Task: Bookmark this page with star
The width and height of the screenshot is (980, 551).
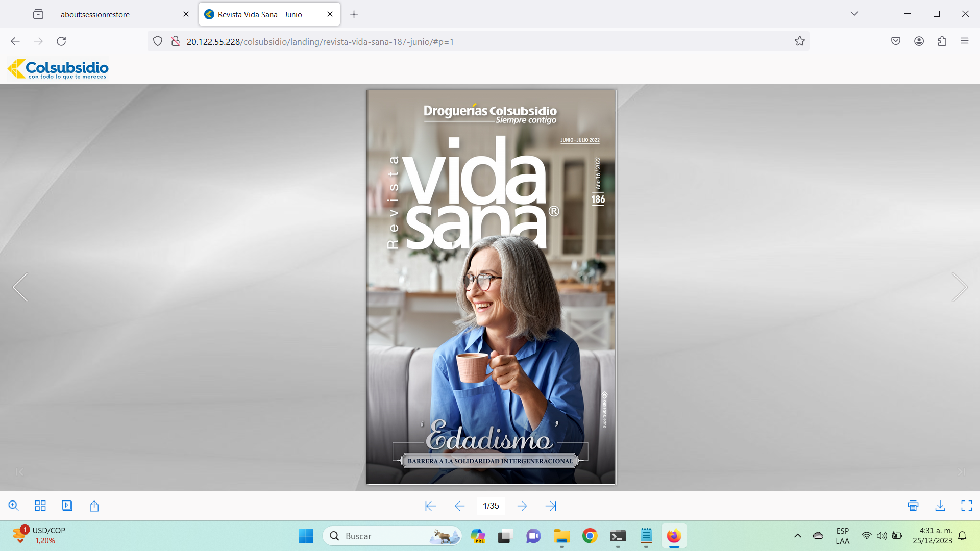Action: coord(800,41)
